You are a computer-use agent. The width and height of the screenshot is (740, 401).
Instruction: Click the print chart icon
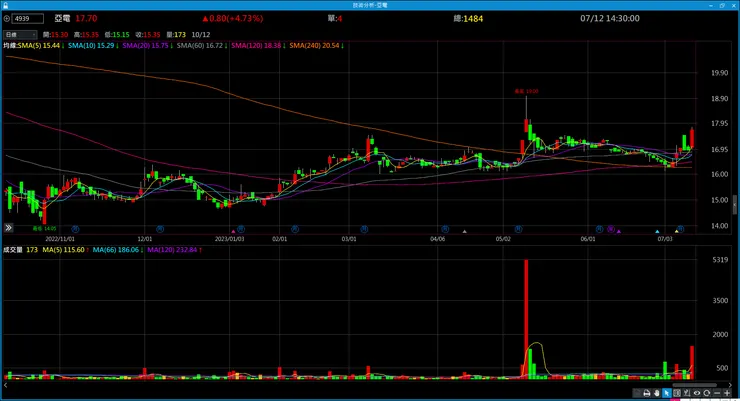point(647,393)
